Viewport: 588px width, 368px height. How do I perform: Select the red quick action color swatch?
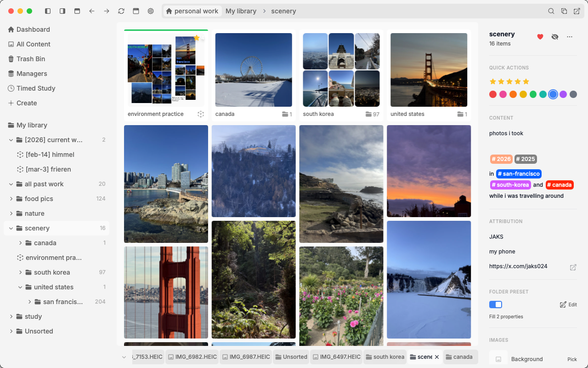[492, 94]
